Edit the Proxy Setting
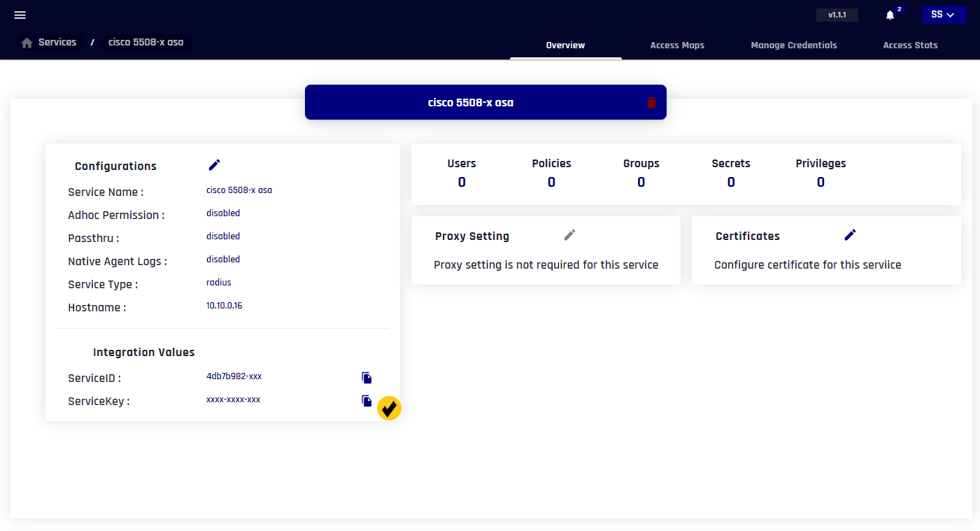This screenshot has width=980, height=531. [x=569, y=235]
